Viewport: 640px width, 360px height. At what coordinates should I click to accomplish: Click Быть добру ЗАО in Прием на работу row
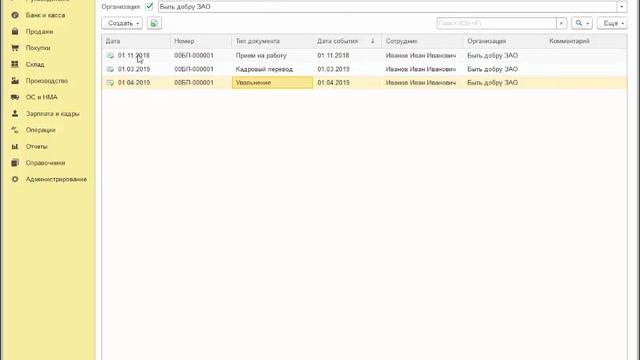493,56
